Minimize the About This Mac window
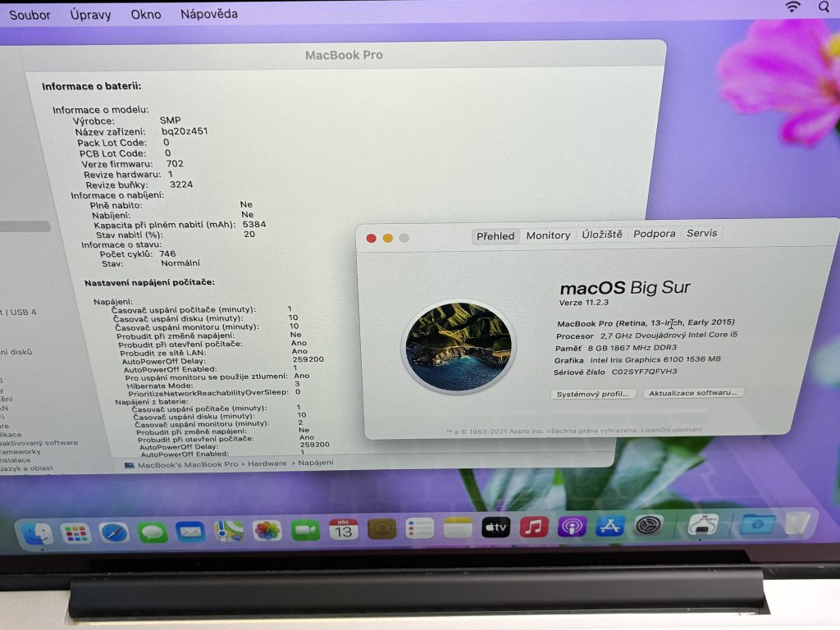Viewport: 840px width, 630px height. tap(387, 238)
